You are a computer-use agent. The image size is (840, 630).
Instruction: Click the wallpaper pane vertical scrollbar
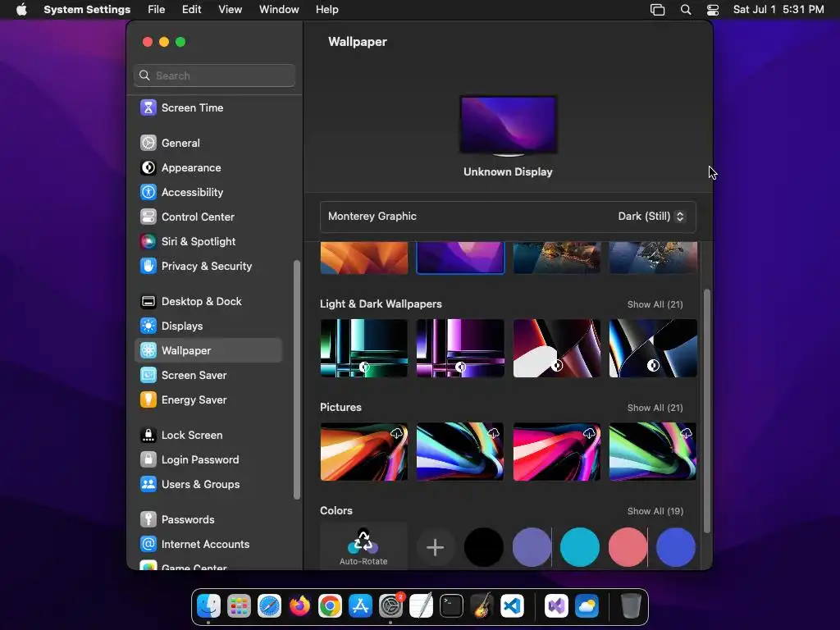point(706,411)
